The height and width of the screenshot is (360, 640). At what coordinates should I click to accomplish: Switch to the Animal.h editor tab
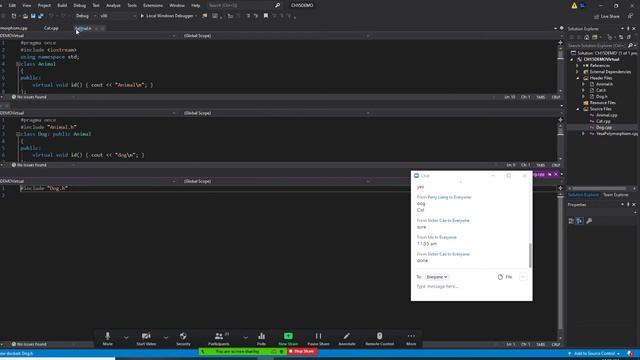click(x=83, y=28)
